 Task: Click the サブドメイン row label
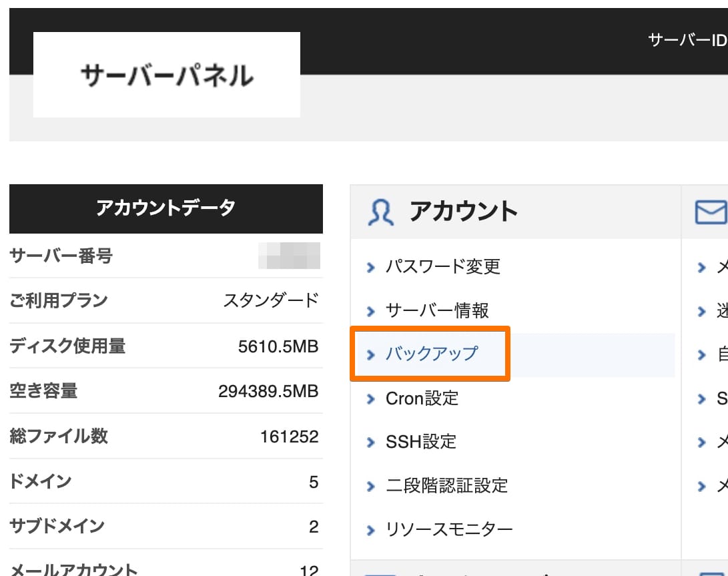[57, 526]
